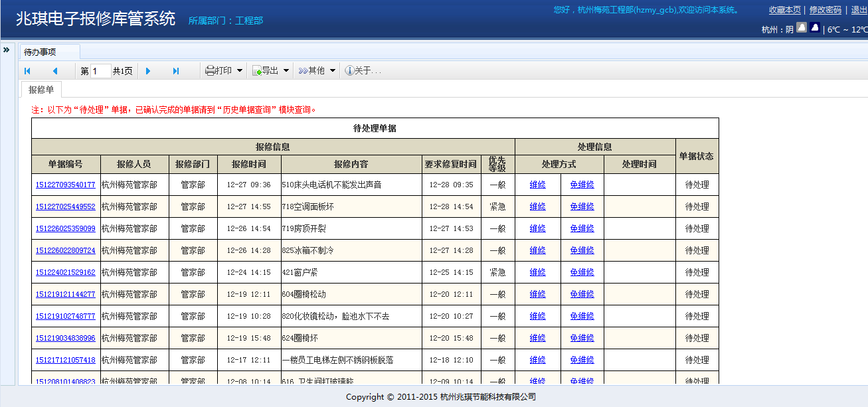Click 维修 for 510床头电话机 row

click(538, 185)
